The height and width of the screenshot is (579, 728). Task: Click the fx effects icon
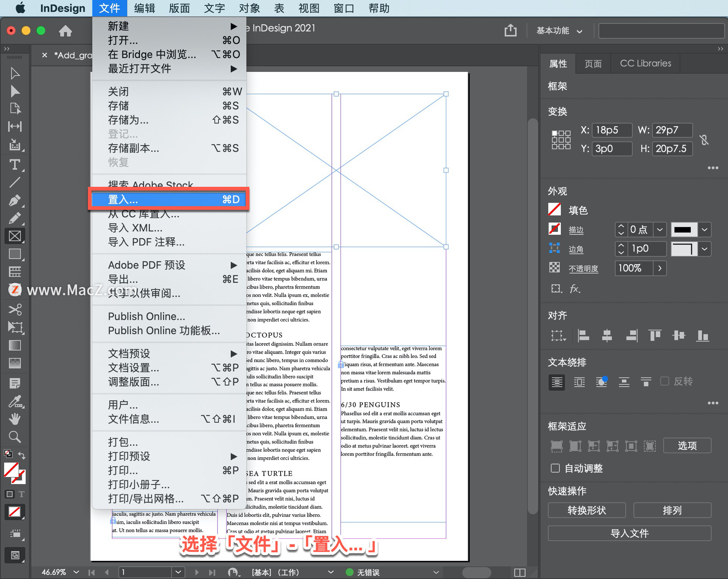tap(575, 289)
